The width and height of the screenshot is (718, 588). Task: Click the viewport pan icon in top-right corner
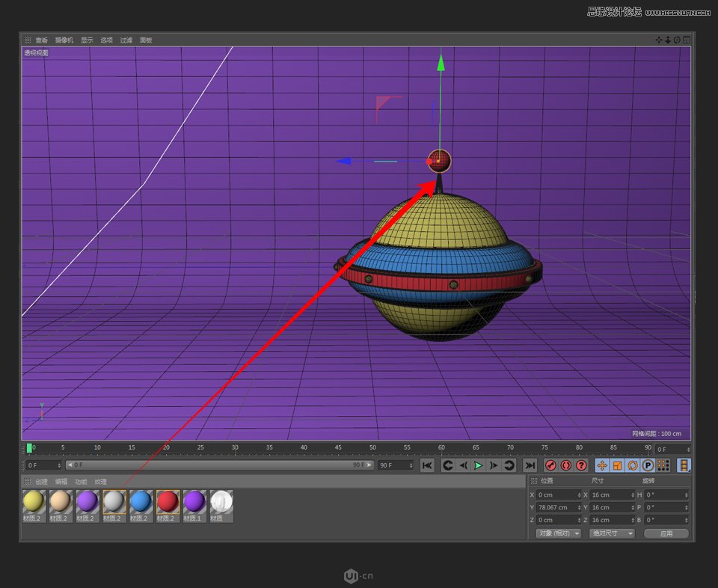pyautogui.click(x=659, y=40)
